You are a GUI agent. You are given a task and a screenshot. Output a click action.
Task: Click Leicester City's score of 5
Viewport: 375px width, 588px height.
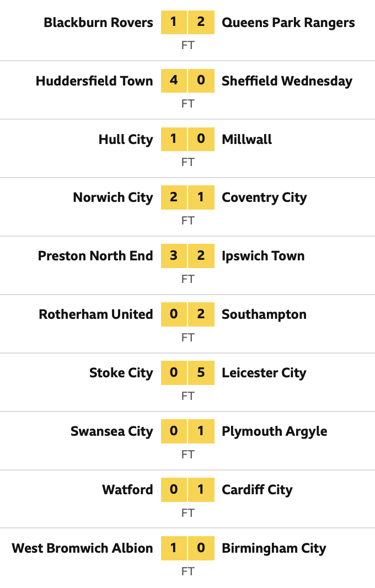[x=201, y=373]
